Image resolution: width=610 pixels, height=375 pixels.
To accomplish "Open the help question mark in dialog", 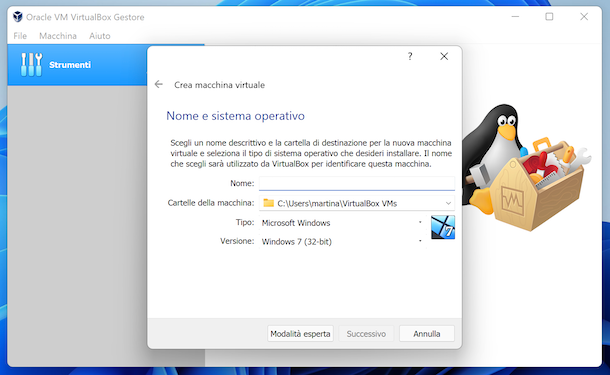I will 410,56.
